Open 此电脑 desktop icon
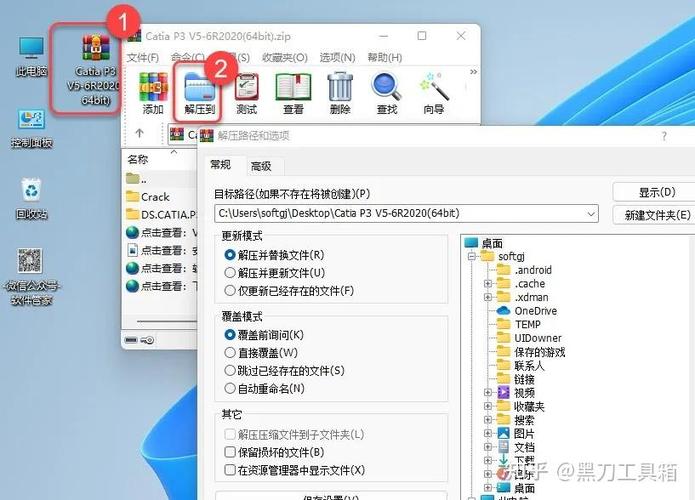 click(31, 57)
